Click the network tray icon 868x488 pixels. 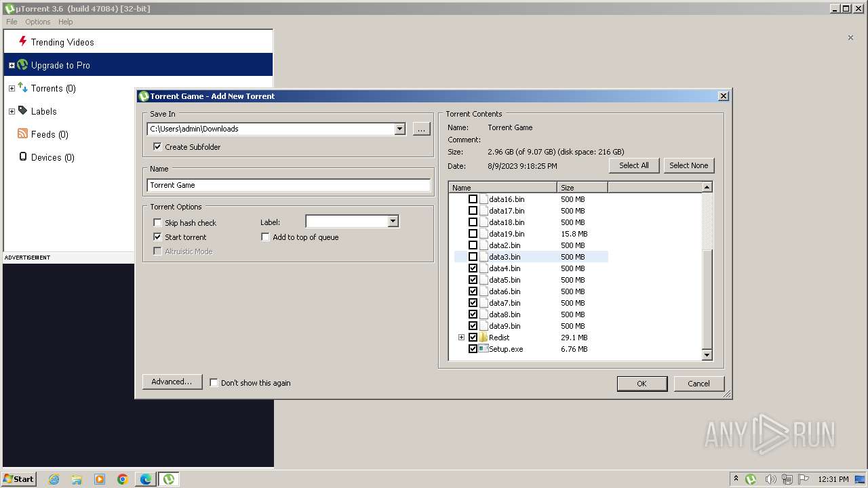(x=787, y=479)
